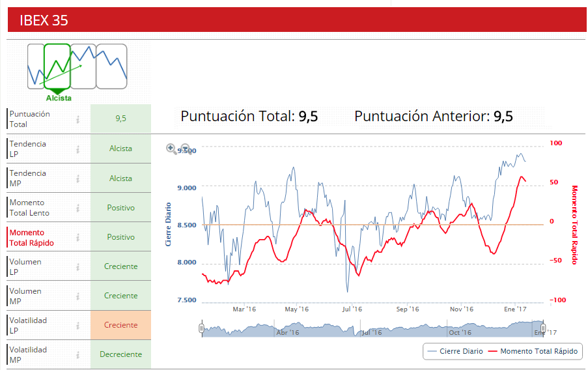Click the May '16 axis label
This screenshot has height=370, width=588.
[x=297, y=309]
